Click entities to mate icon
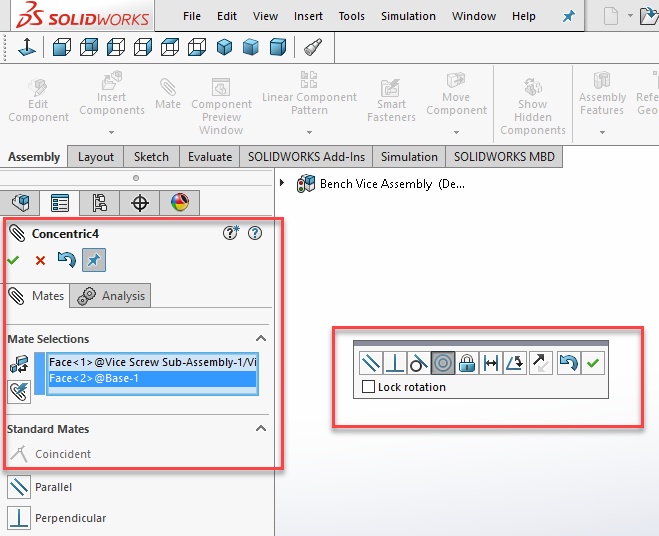 pyautogui.click(x=19, y=364)
